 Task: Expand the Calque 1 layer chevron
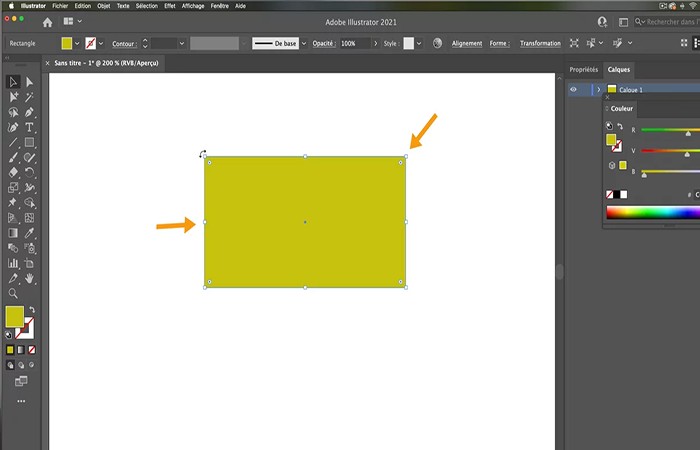point(598,90)
